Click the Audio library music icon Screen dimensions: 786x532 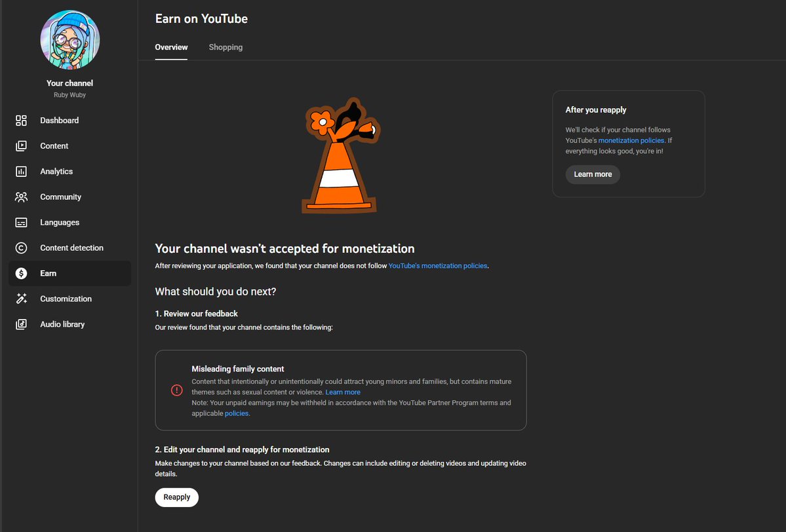(x=21, y=324)
